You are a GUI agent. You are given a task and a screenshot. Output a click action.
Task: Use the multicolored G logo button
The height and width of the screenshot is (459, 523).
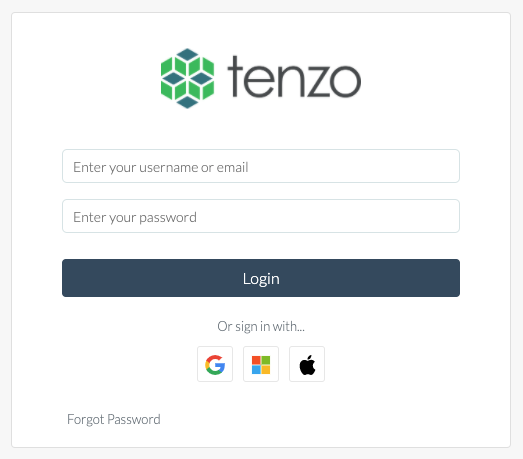pos(215,364)
